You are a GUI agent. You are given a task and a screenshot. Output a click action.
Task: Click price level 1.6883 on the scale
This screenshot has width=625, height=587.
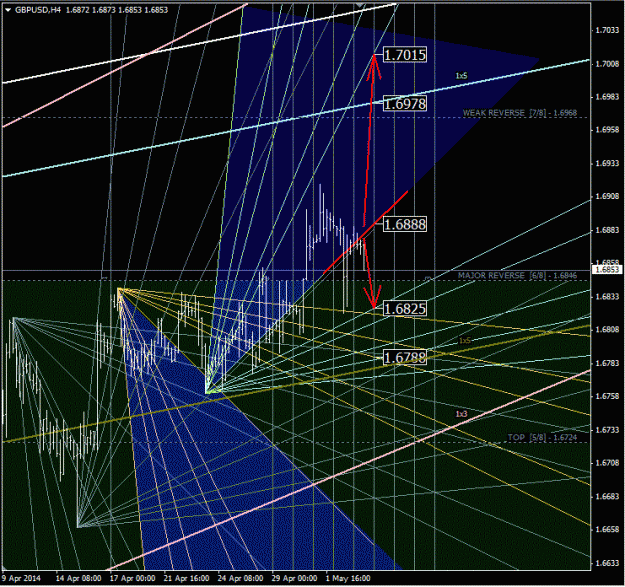pos(607,230)
